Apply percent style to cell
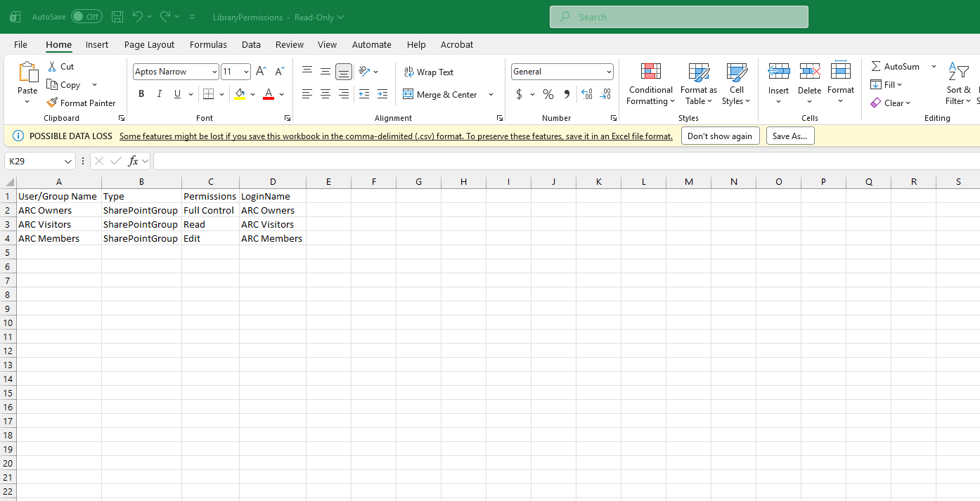This screenshot has height=501, width=980. pyautogui.click(x=548, y=94)
